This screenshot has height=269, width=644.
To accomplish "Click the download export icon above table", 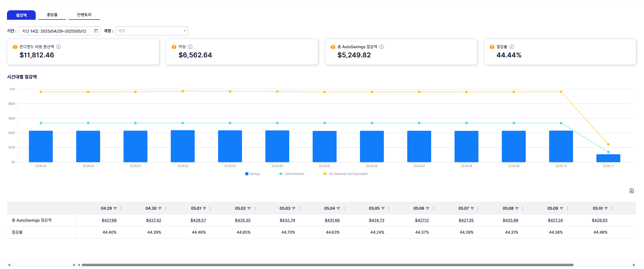I will [632, 191].
